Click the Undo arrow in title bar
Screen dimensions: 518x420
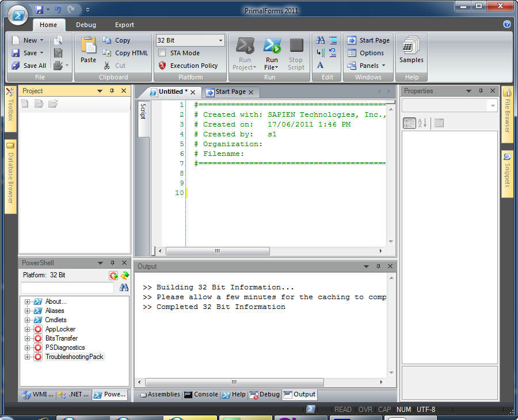pyautogui.click(x=58, y=10)
